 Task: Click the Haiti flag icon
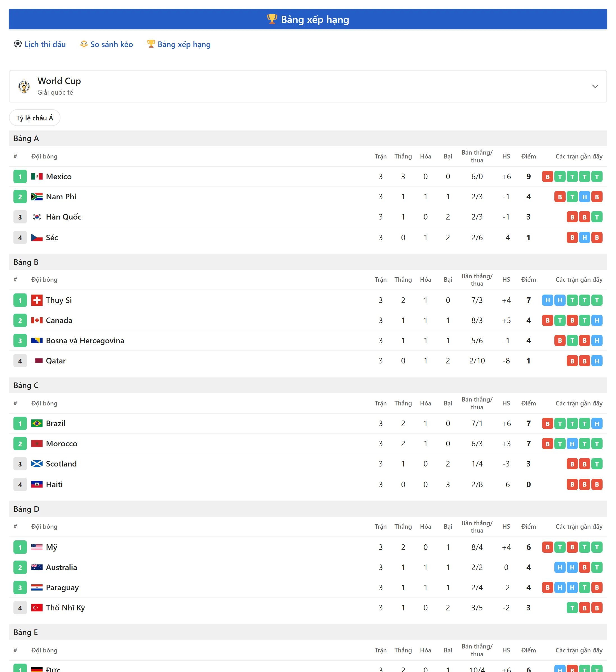point(37,484)
